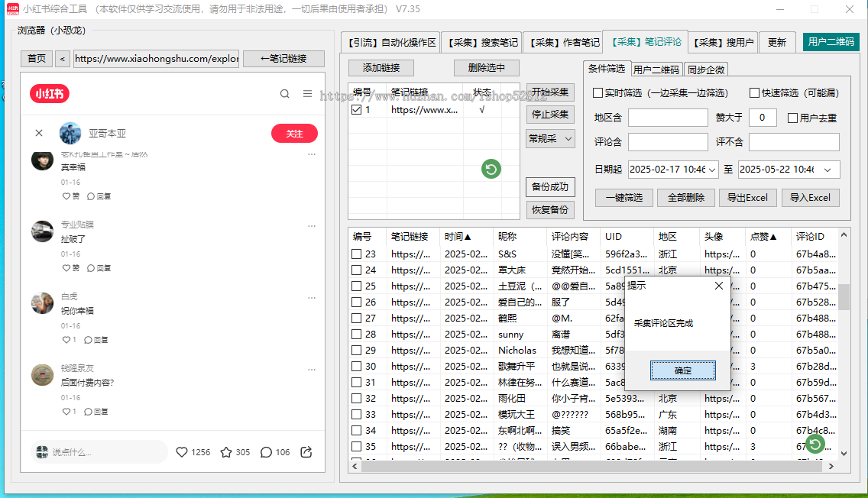Check the row 35 checkbox

click(357, 447)
